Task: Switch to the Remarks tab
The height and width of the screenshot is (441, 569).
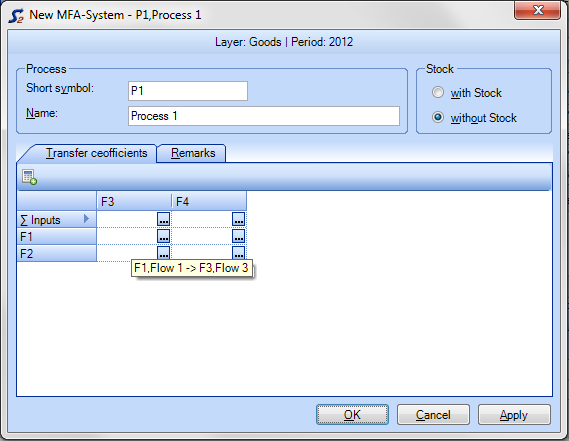Action: click(x=193, y=153)
